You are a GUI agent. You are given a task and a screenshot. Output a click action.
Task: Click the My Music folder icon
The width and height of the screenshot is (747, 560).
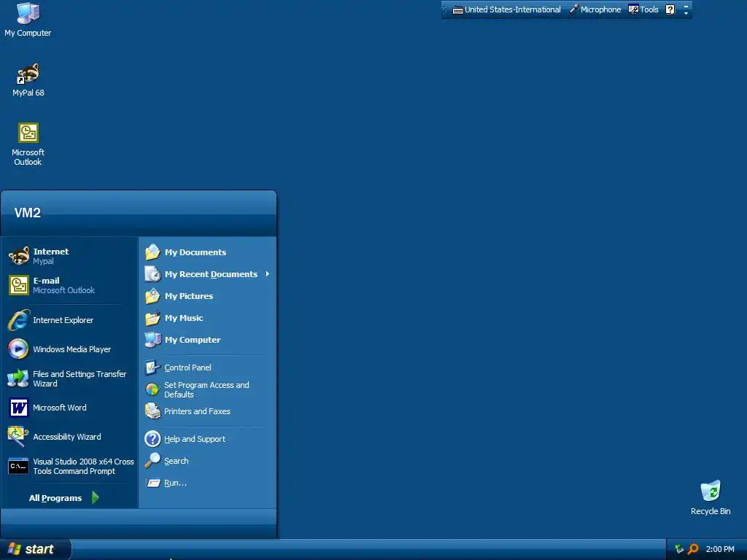point(152,318)
